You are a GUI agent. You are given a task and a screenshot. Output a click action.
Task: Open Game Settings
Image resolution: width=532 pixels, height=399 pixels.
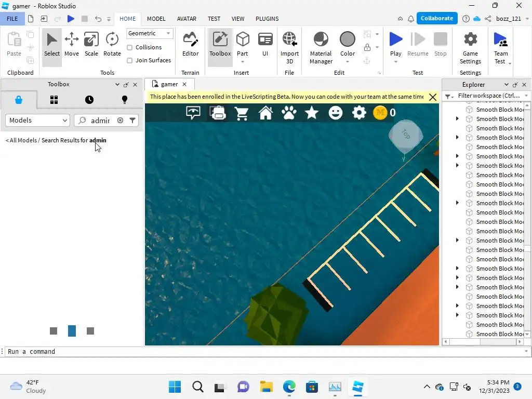pos(470,47)
